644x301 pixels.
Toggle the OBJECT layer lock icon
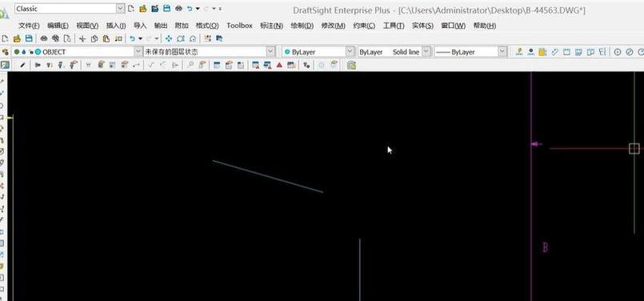pos(31,52)
